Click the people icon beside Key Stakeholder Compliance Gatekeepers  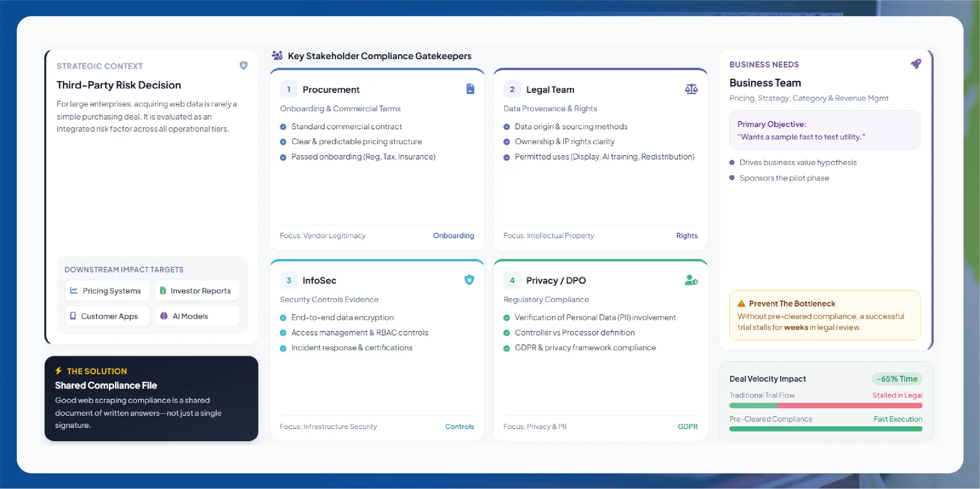pos(277,56)
